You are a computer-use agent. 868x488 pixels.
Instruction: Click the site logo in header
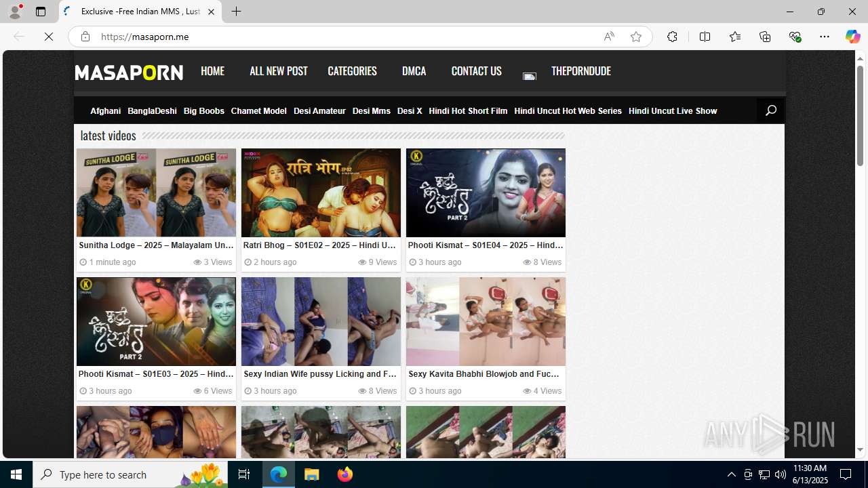(129, 73)
